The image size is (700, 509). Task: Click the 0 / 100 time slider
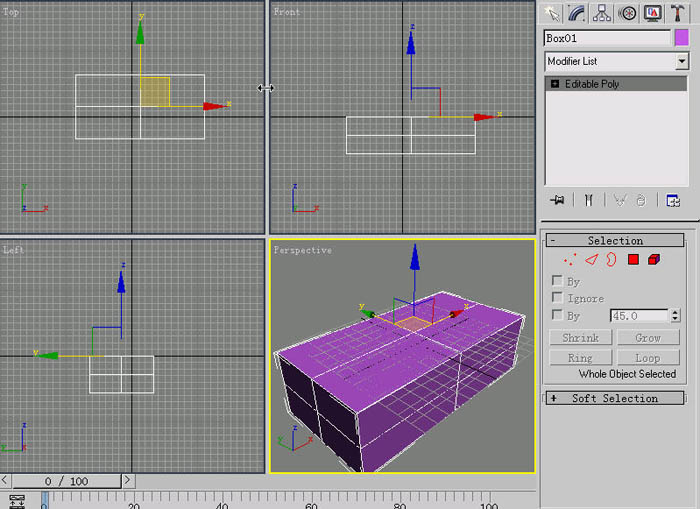click(67, 481)
